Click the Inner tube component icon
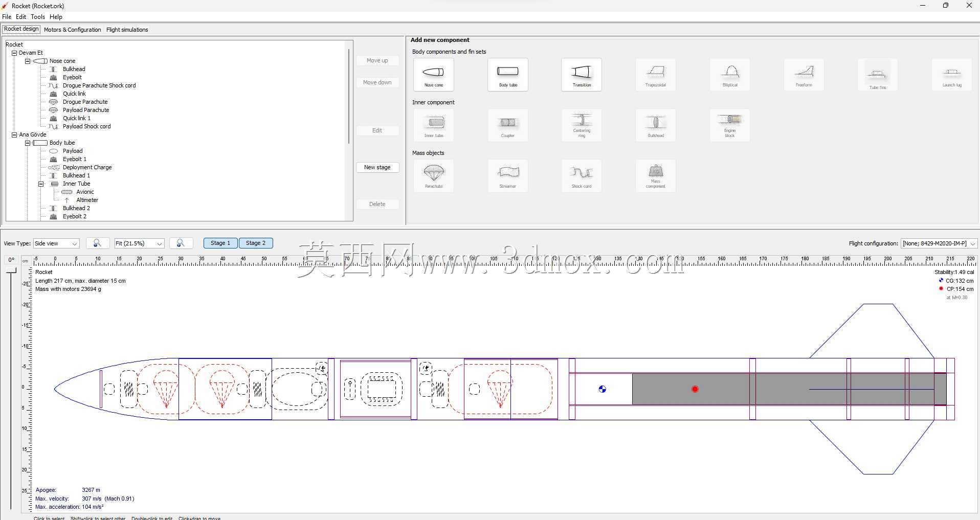This screenshot has width=980, height=520. [x=434, y=125]
